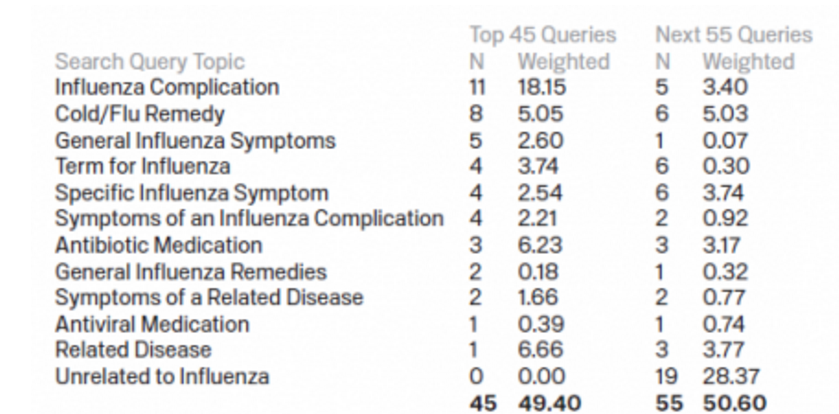Screen dimensions: 839x414
Task: Select Symptoms of a Related Disease
Action: point(209,298)
